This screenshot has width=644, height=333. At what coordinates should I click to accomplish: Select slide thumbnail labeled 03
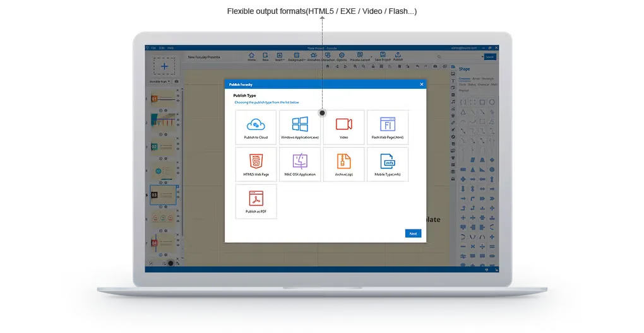[163, 195]
